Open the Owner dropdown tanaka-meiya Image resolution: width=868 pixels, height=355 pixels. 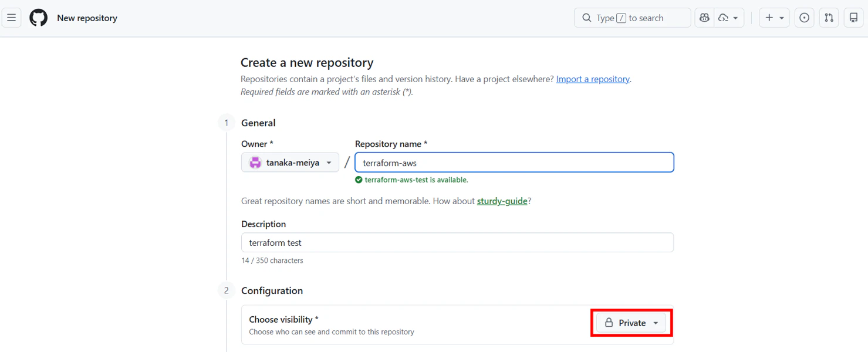point(290,163)
